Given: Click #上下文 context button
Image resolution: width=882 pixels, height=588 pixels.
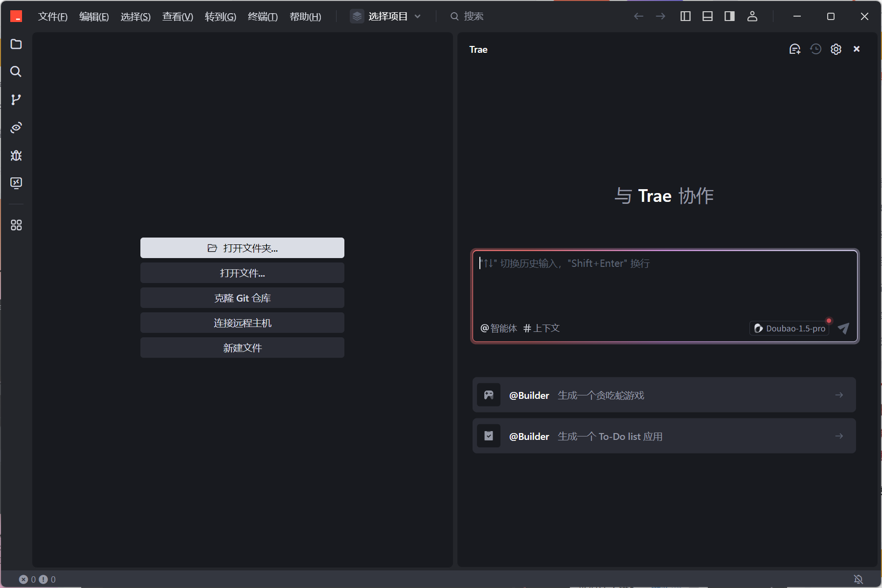Looking at the screenshot, I should 542,328.
